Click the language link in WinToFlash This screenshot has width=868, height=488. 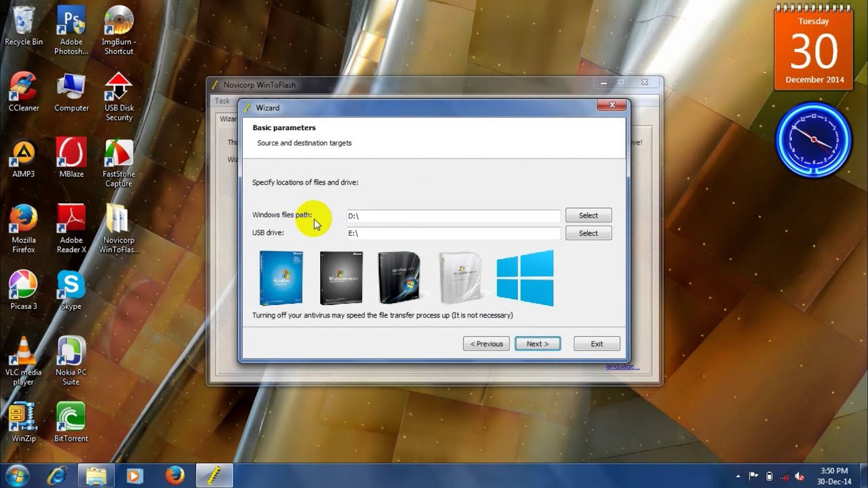(x=623, y=367)
